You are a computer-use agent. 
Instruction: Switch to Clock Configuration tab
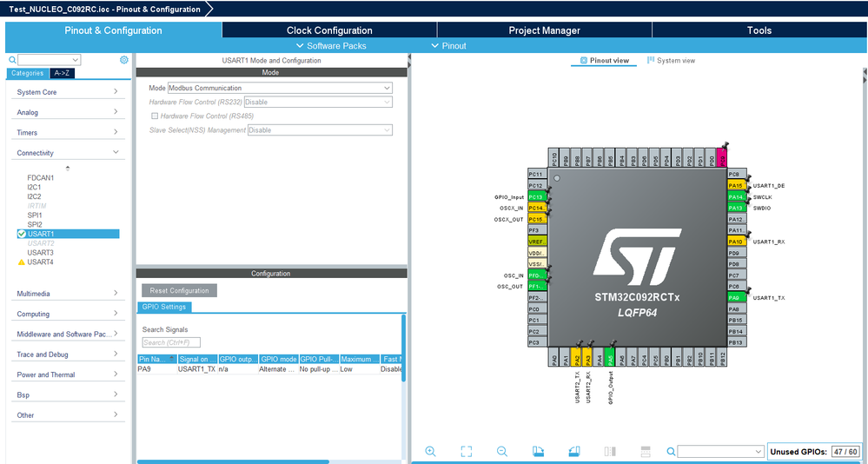coord(329,30)
